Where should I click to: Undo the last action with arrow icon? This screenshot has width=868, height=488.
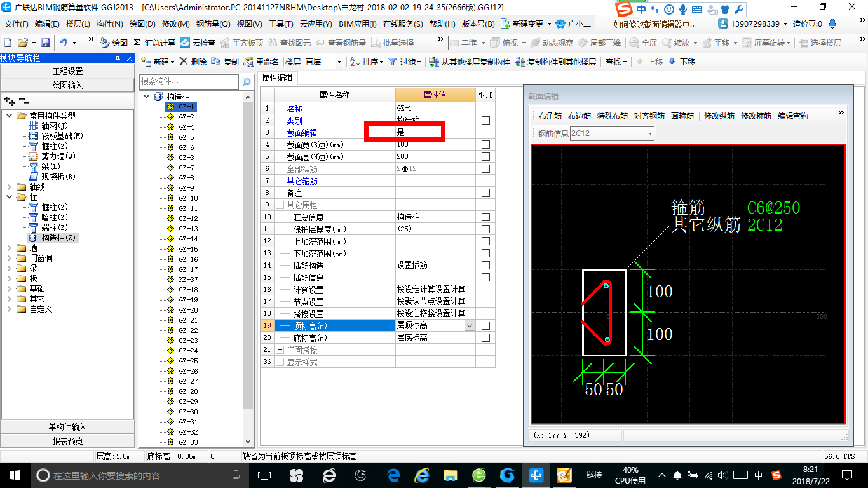click(64, 43)
